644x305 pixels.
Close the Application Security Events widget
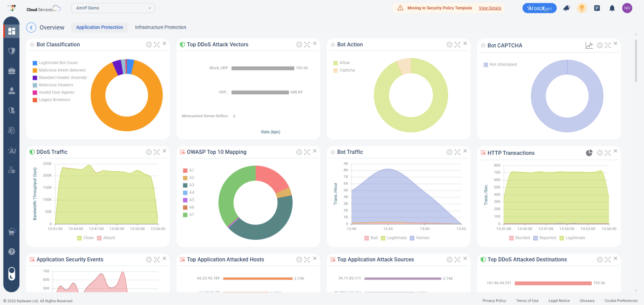pos(164,259)
